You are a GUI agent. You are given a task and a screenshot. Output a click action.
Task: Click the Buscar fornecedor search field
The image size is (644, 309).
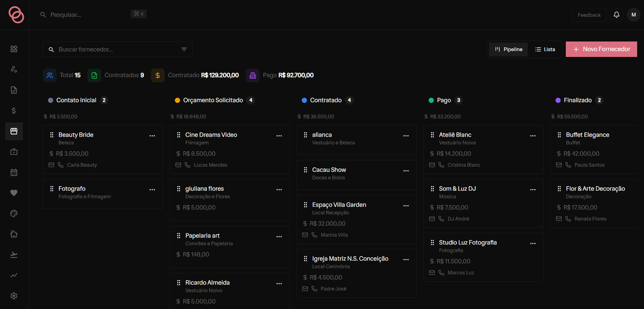coord(118,49)
